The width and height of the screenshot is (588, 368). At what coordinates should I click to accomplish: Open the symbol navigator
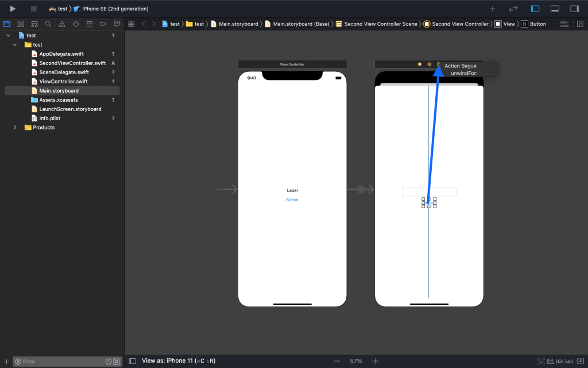pos(34,24)
